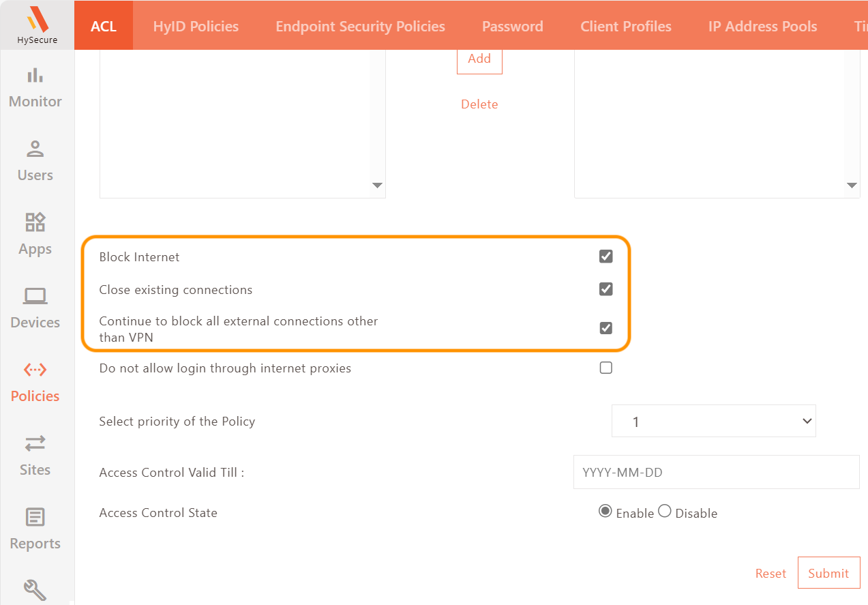Uncheck the Block Internet checkbox
Image resolution: width=868 pixels, height=605 pixels.
point(605,256)
